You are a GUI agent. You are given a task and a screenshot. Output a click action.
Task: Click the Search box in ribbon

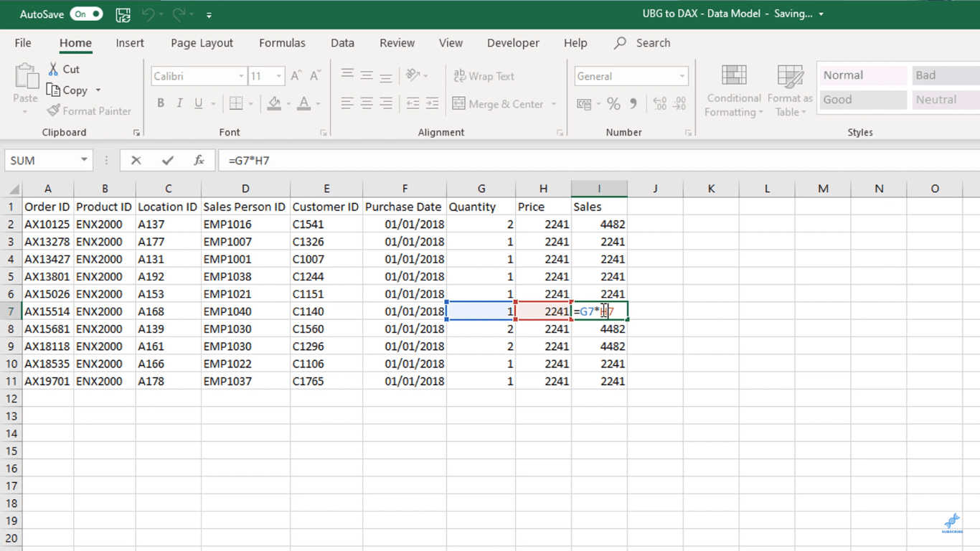click(642, 43)
